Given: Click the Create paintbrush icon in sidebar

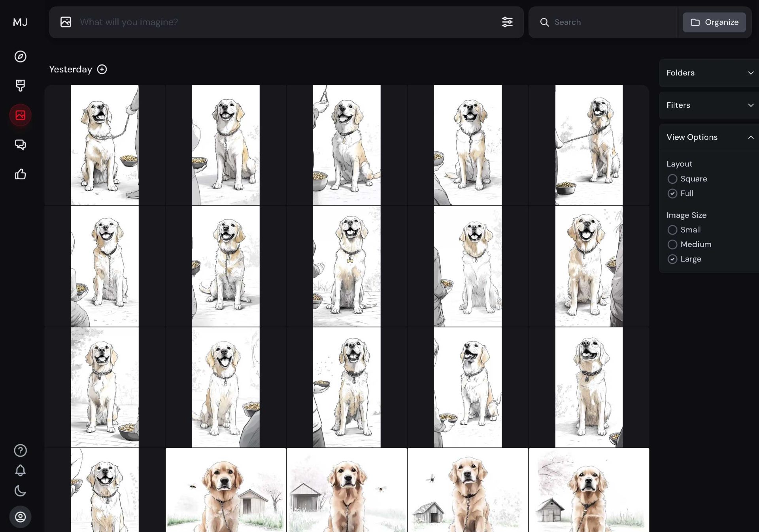Looking at the screenshot, I should (x=20, y=85).
